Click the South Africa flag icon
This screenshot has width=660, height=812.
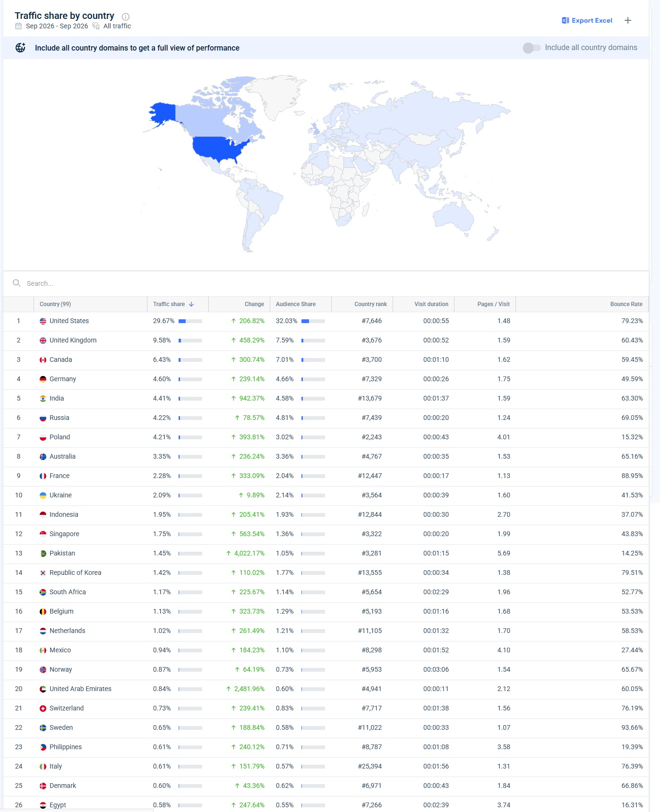[x=43, y=592]
